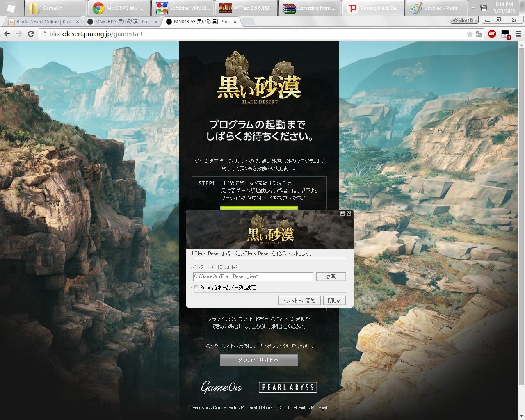525x420 pixels.
Task: Click the 閉じる button in installer
Action: (x=334, y=301)
